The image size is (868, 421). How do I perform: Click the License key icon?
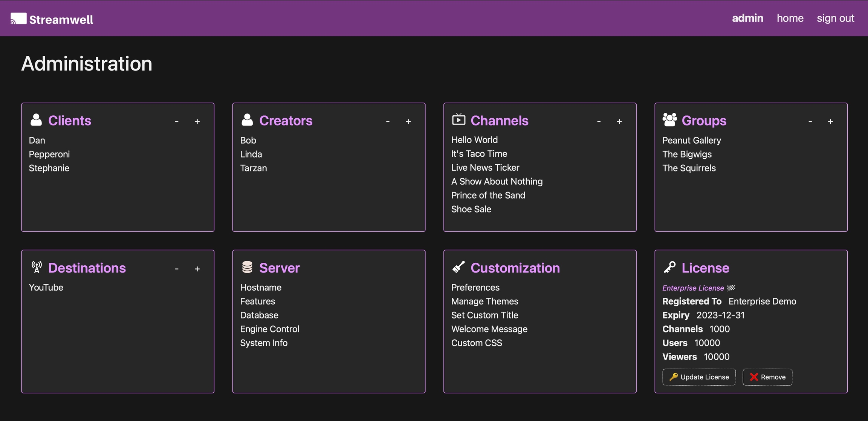point(669,267)
